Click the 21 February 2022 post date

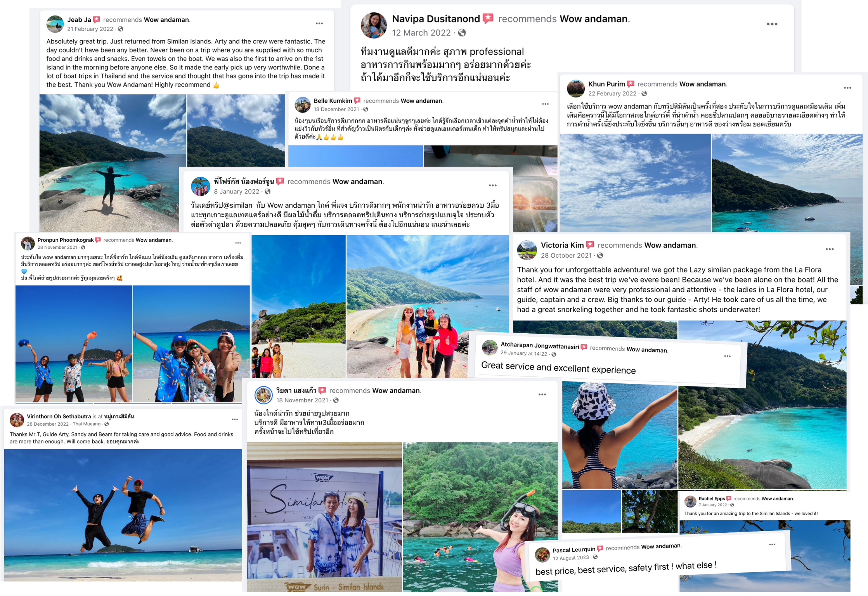pos(90,29)
